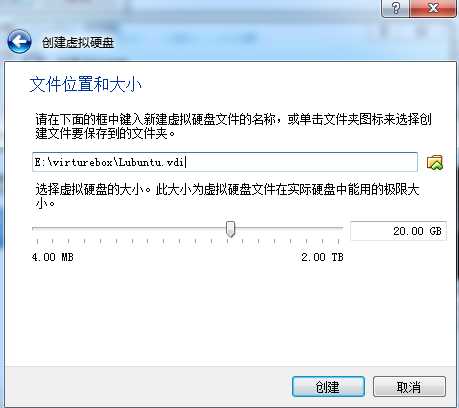Click the 4.00 MB minimum label

[53, 257]
